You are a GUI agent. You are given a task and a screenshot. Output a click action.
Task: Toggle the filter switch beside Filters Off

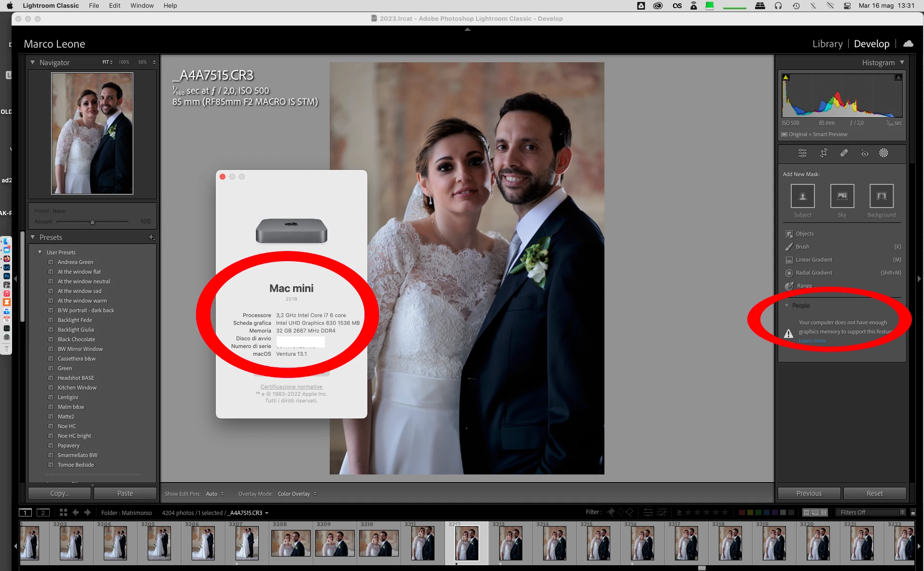(913, 512)
